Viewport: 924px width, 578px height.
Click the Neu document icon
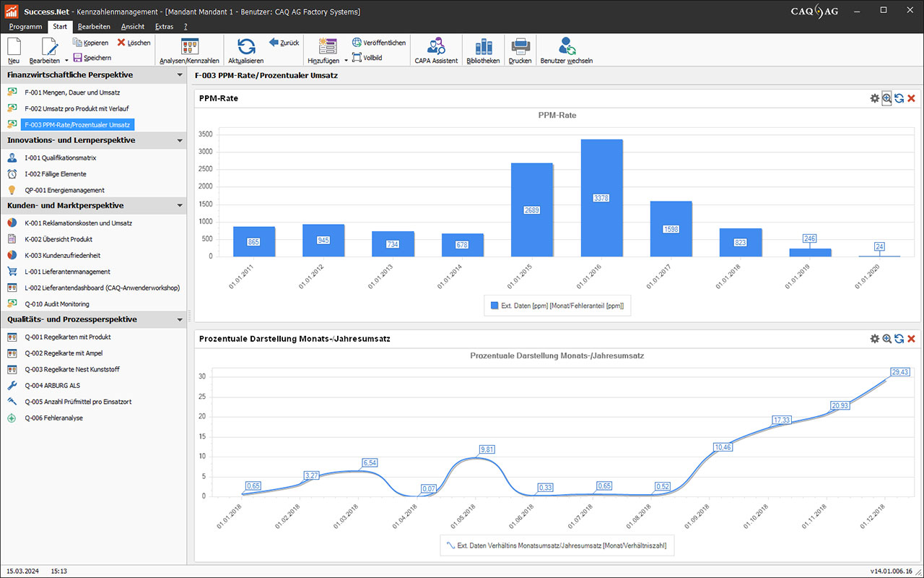(14, 47)
